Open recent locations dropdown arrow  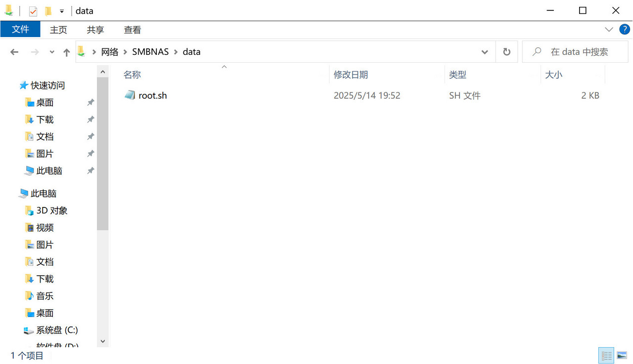click(52, 52)
